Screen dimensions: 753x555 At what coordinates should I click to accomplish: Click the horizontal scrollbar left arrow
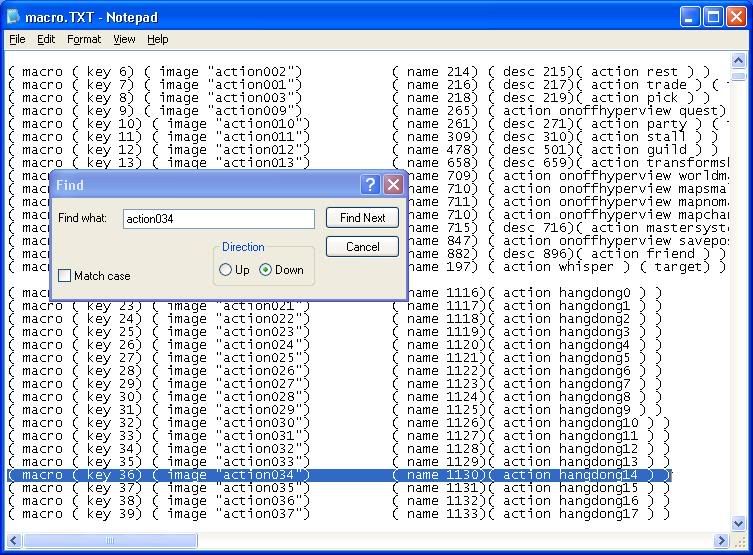13,541
